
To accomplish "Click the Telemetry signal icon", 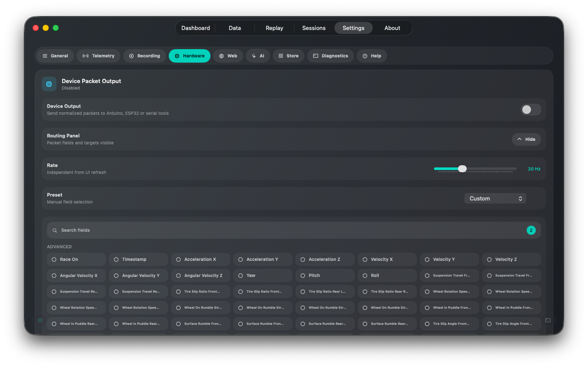I will coord(86,56).
